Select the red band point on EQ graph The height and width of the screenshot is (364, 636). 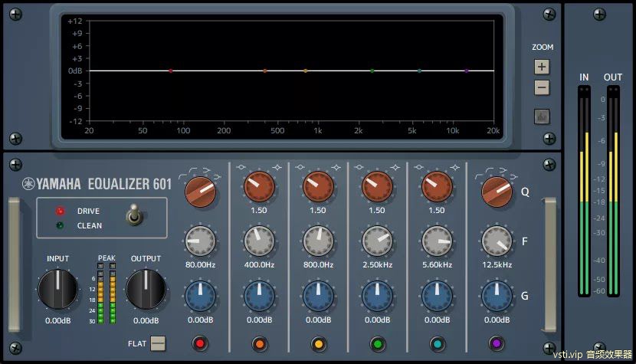pos(171,71)
